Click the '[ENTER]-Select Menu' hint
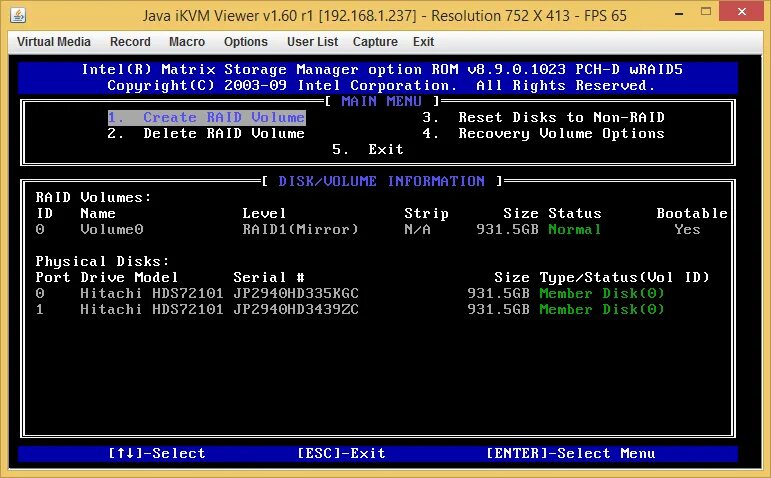The height and width of the screenshot is (478, 771). tap(570, 453)
